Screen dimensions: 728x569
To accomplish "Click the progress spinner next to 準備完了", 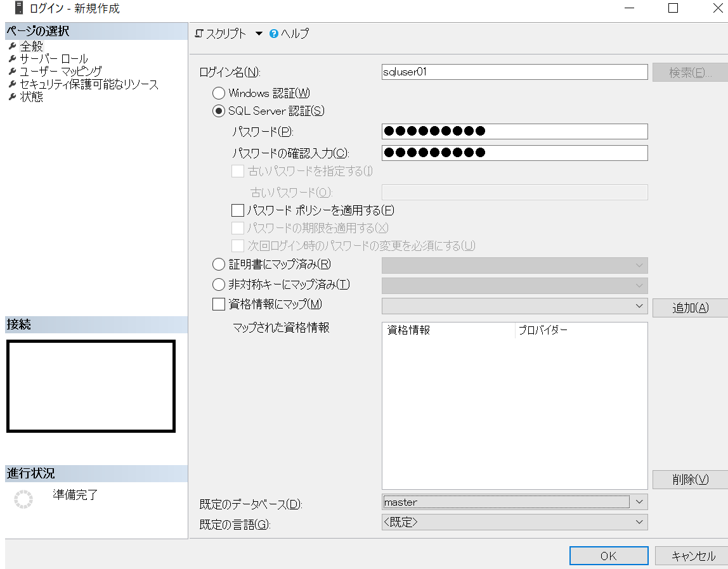I will pos(23,499).
